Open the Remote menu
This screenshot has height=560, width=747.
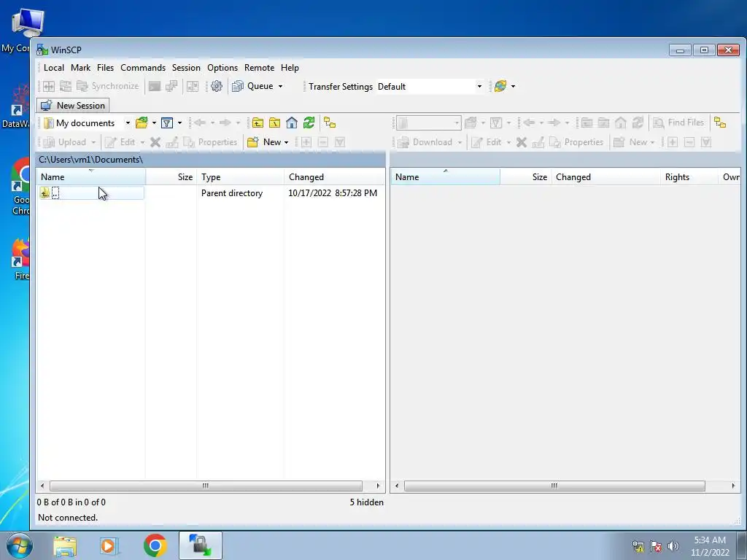pyautogui.click(x=259, y=68)
